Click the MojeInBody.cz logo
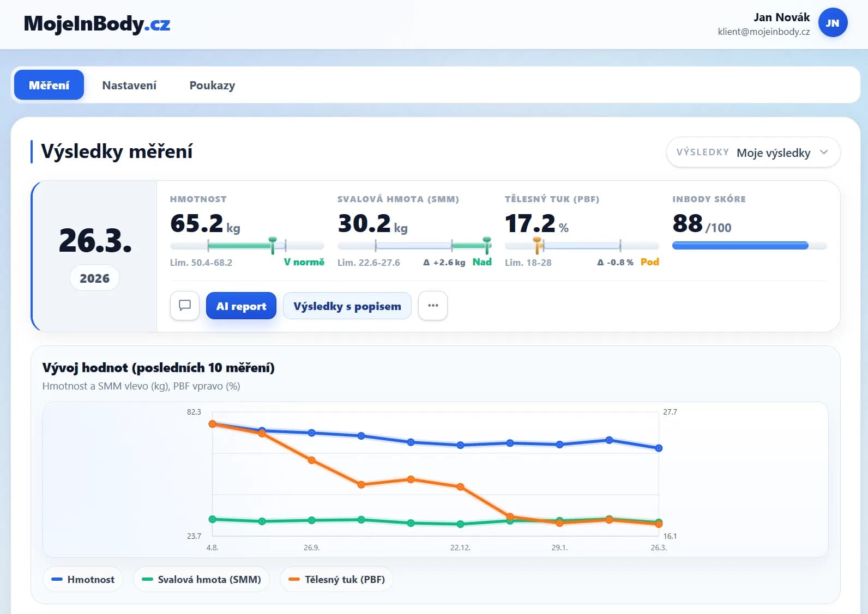Viewport: 868px width, 614px height. coord(97,24)
